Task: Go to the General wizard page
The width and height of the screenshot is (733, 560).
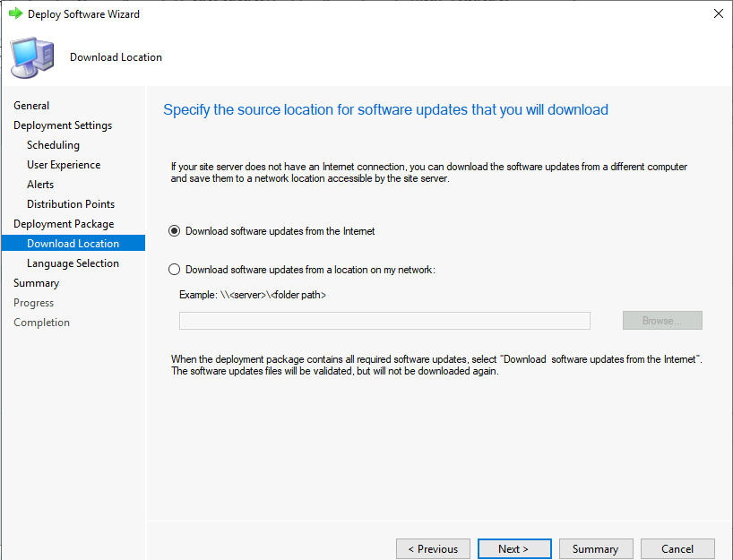Action: [31, 106]
